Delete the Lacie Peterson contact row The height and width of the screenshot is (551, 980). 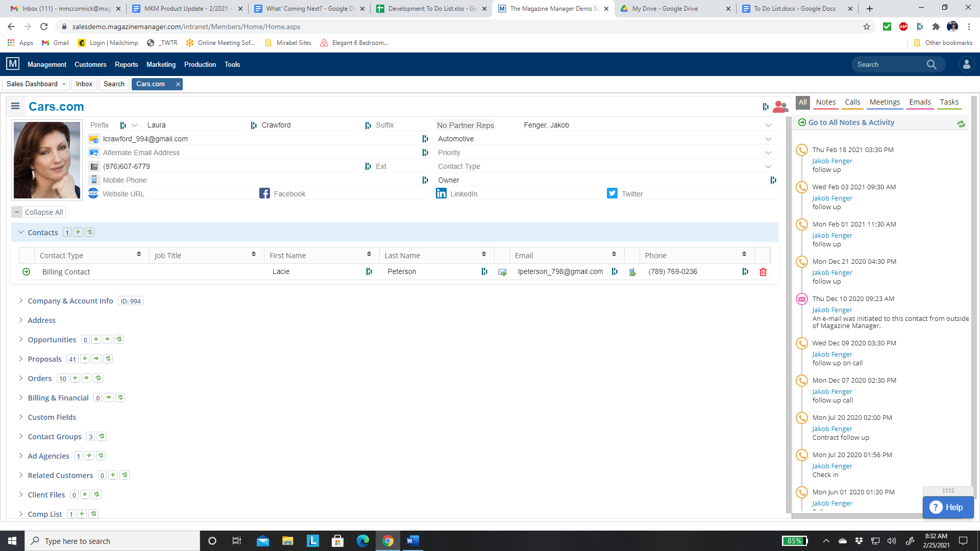point(763,272)
